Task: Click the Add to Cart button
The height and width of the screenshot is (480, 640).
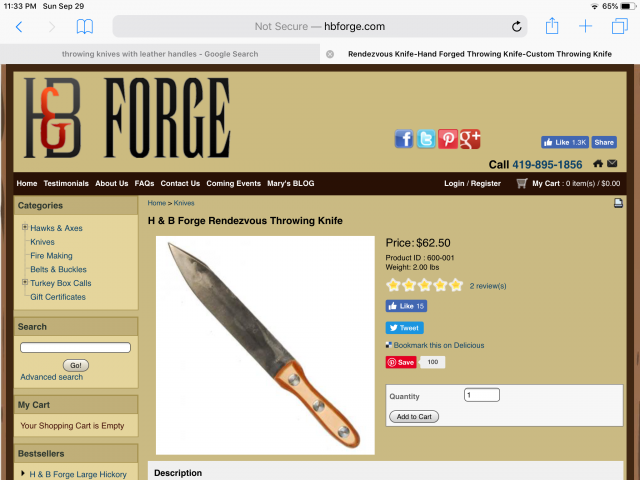Action: [x=414, y=416]
